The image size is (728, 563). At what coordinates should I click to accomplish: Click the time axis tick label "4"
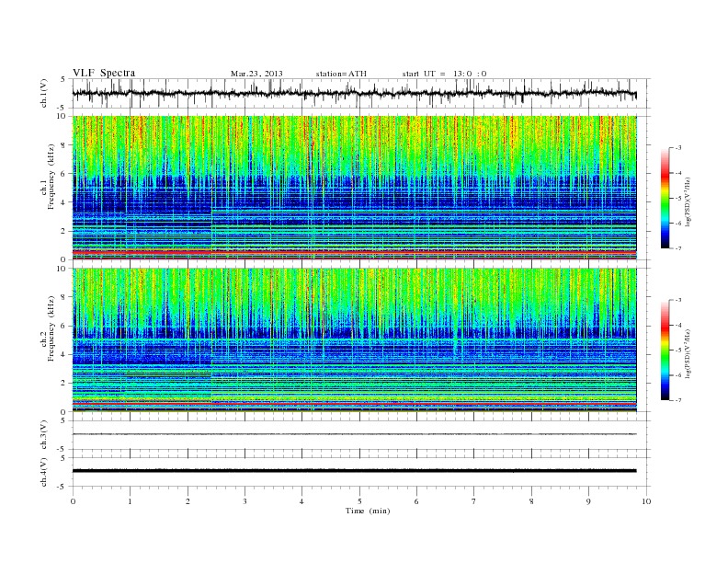tap(301, 501)
